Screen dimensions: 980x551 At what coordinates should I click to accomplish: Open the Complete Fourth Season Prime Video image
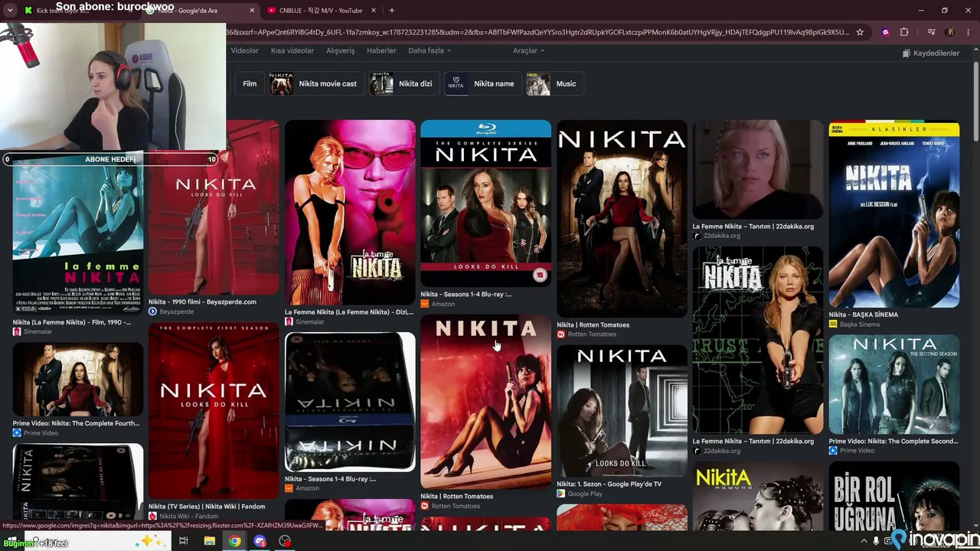click(77, 379)
